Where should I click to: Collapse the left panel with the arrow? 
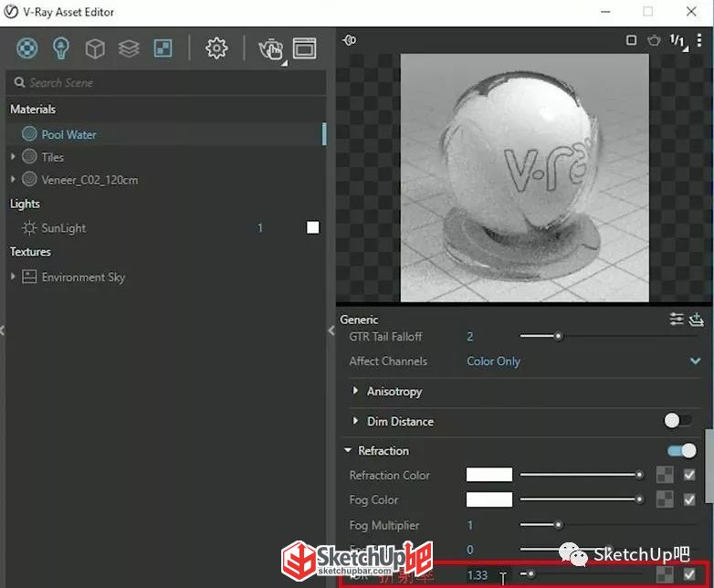[x=2, y=331]
